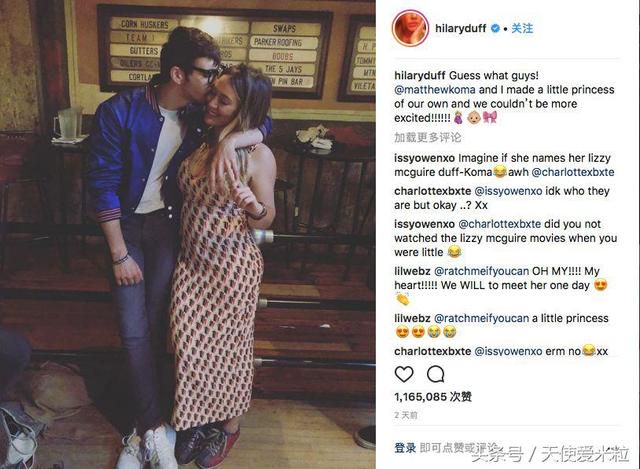Image resolution: width=640 pixels, height=469 pixels.
Task: Open hilaryduff username in post header
Action: [460, 28]
